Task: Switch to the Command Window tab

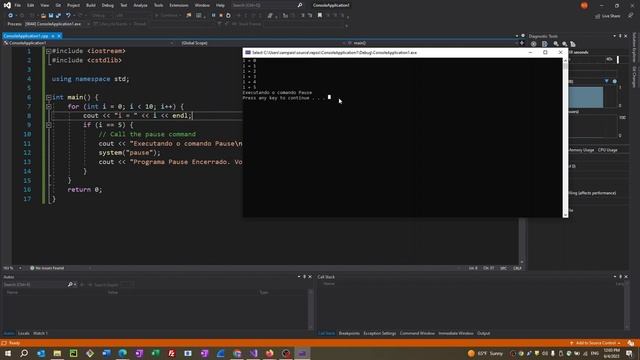Action: pos(417,333)
